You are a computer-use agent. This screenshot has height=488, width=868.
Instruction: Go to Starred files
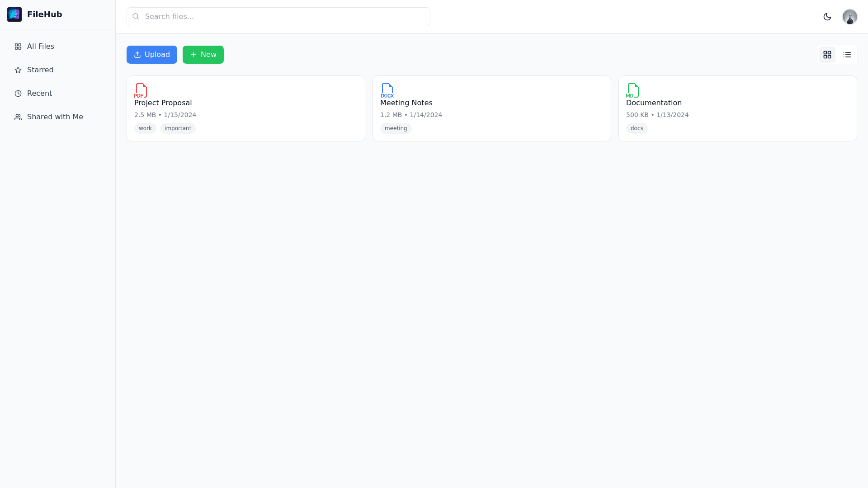40,70
